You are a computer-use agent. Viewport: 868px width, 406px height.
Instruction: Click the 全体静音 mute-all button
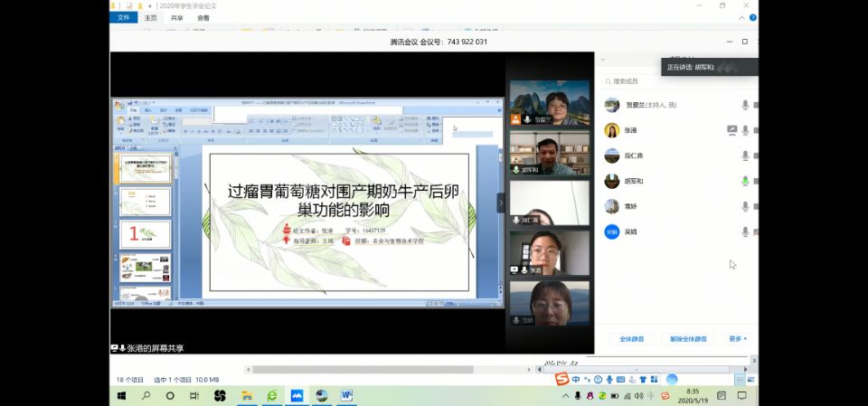tap(631, 339)
